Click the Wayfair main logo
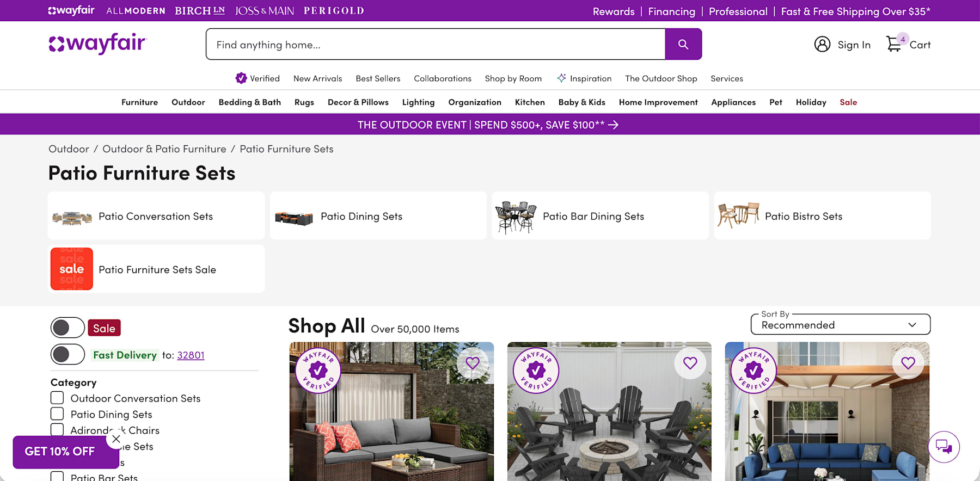980x481 pixels. tap(97, 44)
